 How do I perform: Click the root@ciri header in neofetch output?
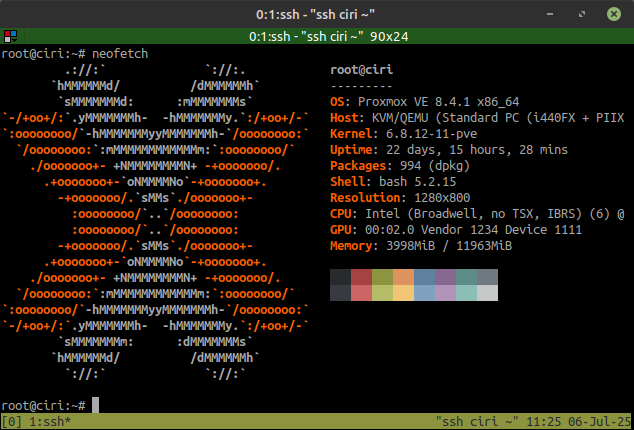click(x=361, y=70)
